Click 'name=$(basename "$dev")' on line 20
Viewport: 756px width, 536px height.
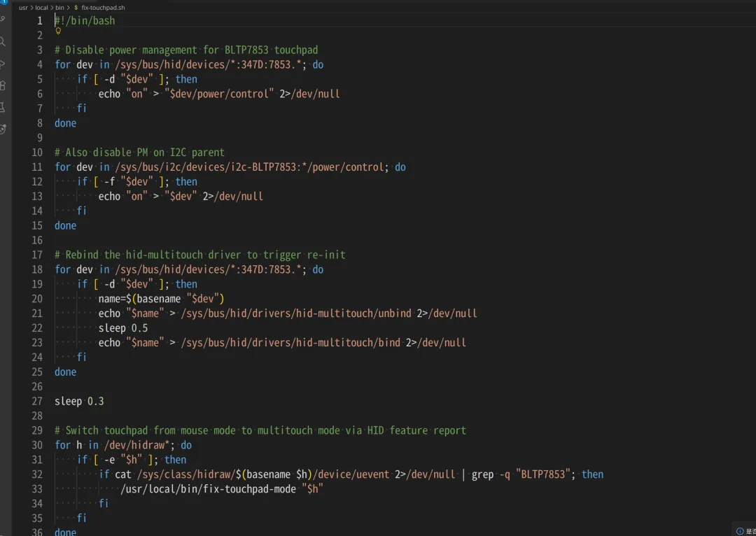point(162,299)
